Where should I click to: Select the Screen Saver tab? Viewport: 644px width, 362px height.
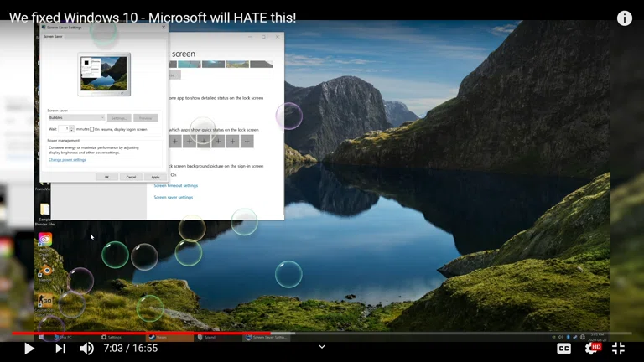click(53, 37)
